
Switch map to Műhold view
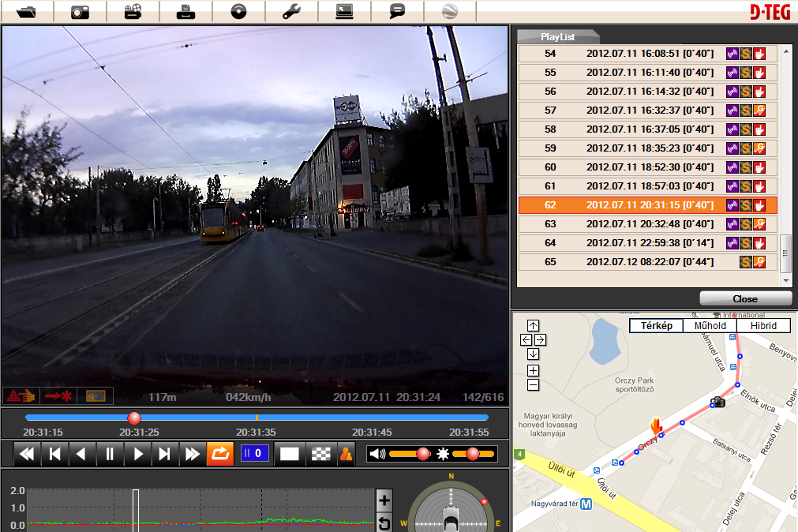click(x=710, y=326)
